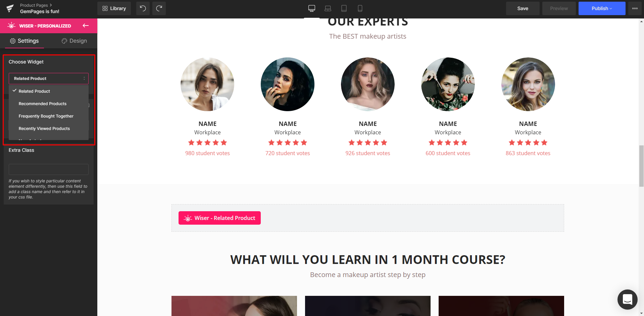644x316 pixels.
Task: Open the Choose Widget dropdown
Action: [49, 78]
